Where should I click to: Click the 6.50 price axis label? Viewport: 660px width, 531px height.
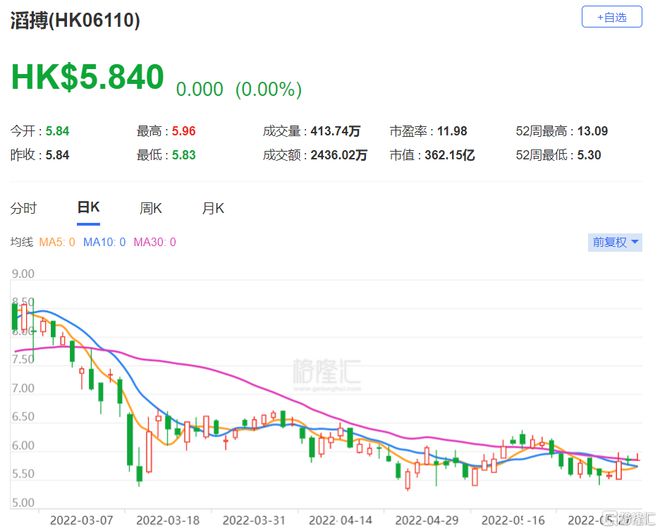pyautogui.click(x=23, y=417)
